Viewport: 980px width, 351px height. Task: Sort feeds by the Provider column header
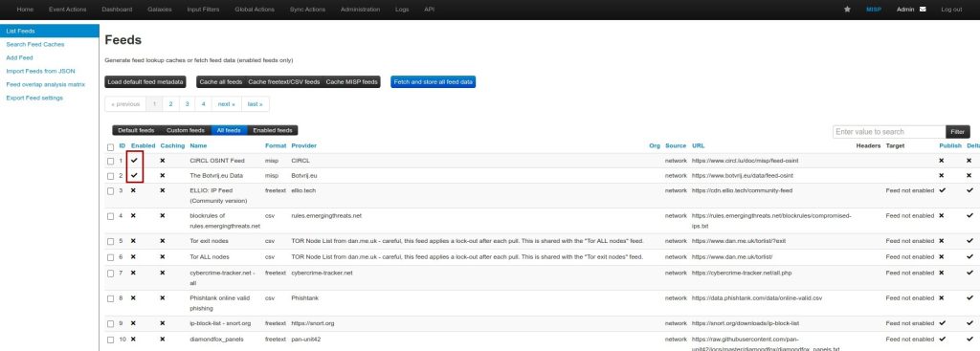[303, 145]
